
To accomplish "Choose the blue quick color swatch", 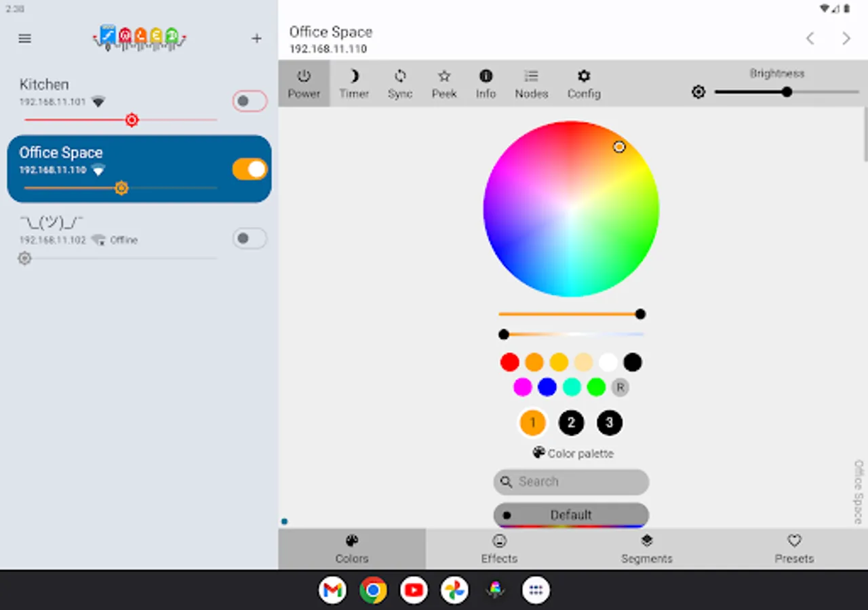I will click(547, 387).
